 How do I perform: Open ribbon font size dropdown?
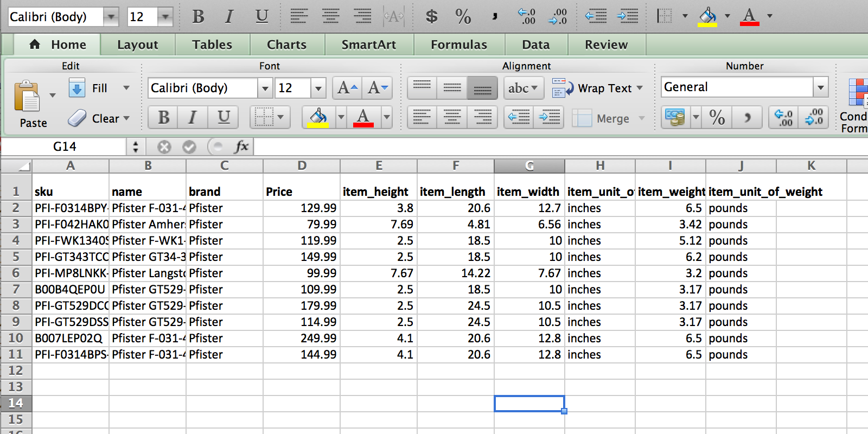[x=318, y=88]
